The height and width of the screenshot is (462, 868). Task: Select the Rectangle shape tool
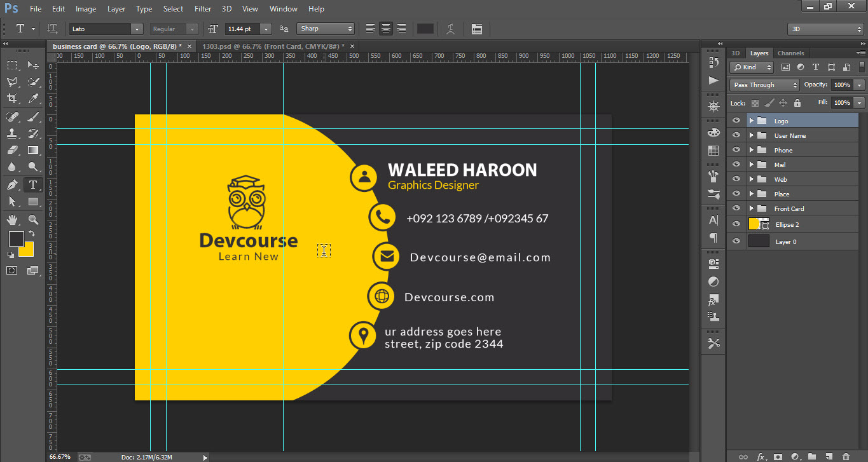(33, 201)
